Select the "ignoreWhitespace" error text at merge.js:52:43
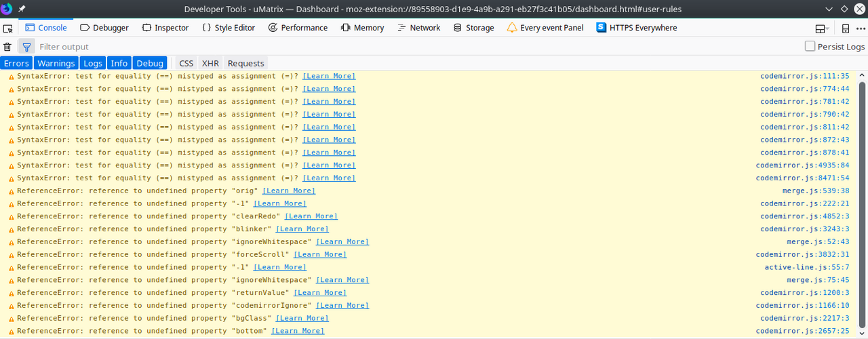The image size is (868, 339). pos(164,242)
